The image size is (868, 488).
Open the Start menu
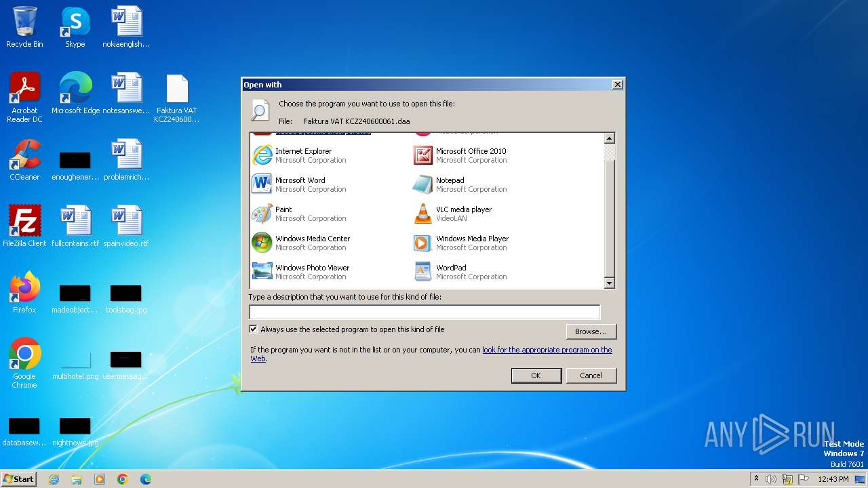[x=19, y=479]
